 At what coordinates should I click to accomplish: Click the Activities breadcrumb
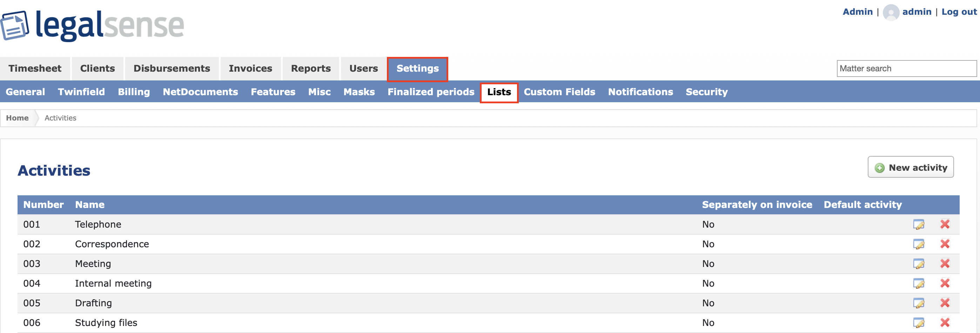pos(60,118)
